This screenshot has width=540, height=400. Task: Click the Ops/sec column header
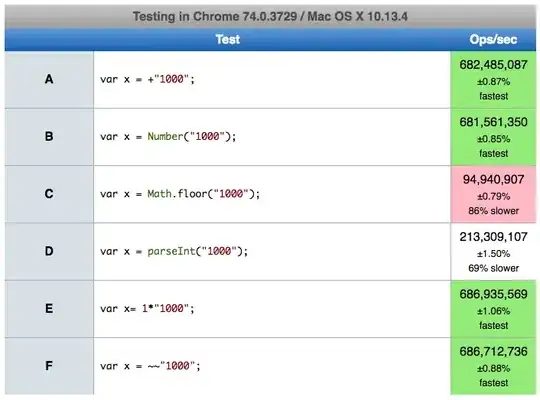click(493, 39)
